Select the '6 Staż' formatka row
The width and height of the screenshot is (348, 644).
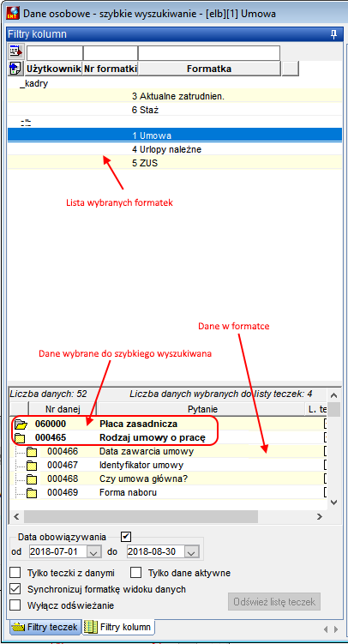tap(174, 110)
